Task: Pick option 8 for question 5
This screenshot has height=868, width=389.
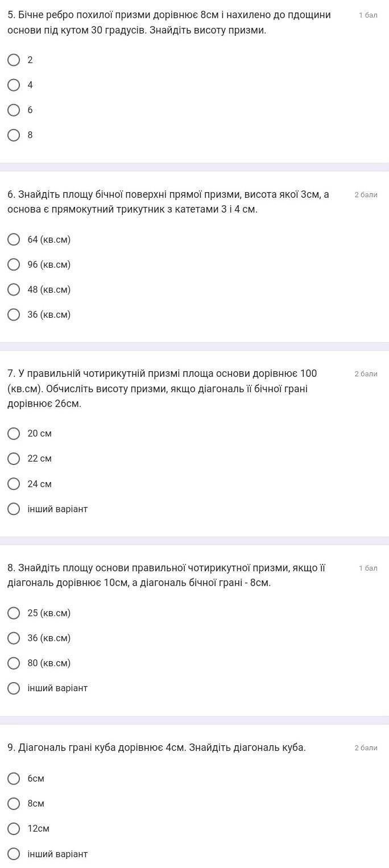Action: click(14, 135)
